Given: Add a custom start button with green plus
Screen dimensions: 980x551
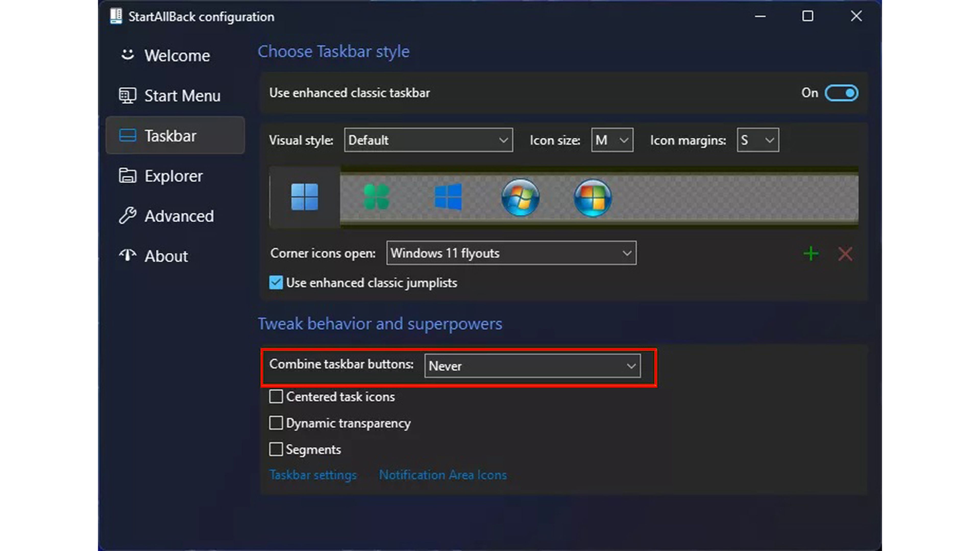Looking at the screenshot, I should pyautogui.click(x=811, y=254).
